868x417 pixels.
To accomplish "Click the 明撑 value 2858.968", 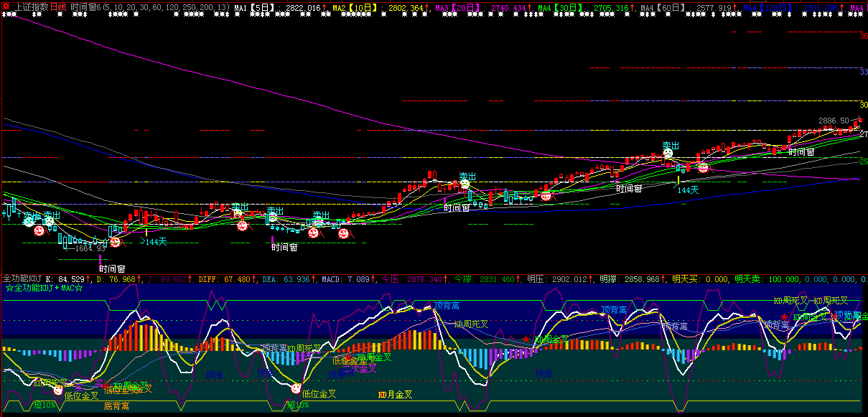I will 642,278.
